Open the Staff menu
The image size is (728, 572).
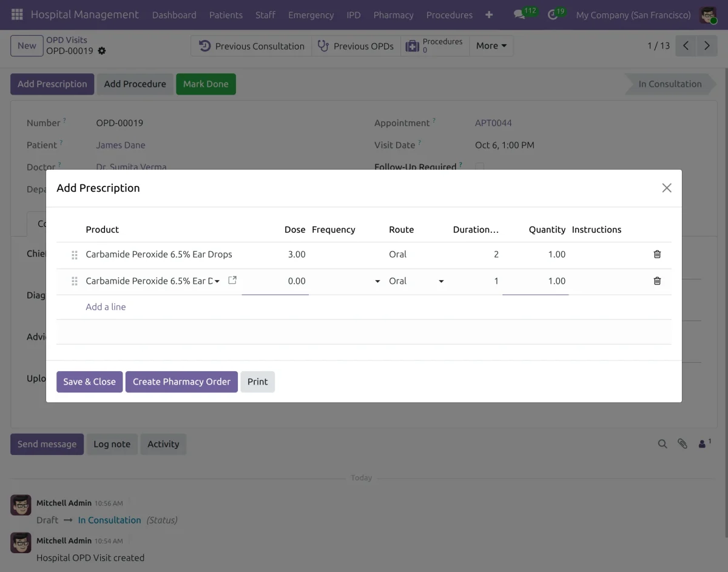point(265,15)
